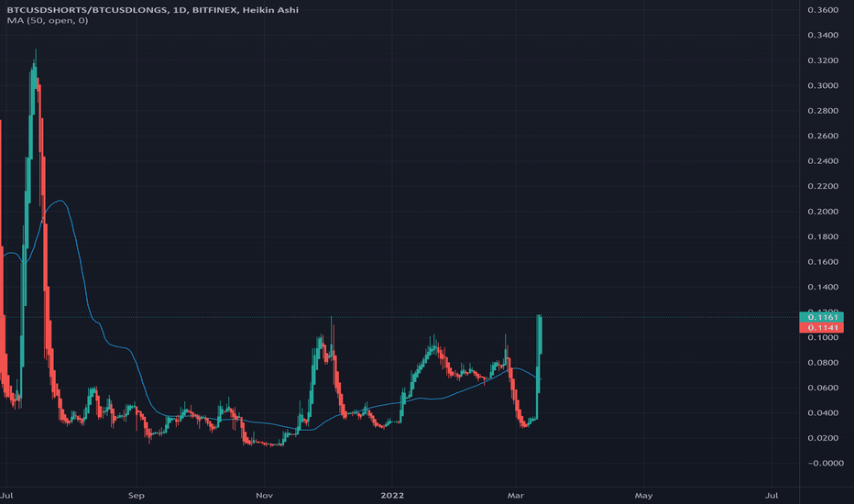This screenshot has height=504, width=854.
Task: Click the 0.2800 price axis label
Action: 823,111
